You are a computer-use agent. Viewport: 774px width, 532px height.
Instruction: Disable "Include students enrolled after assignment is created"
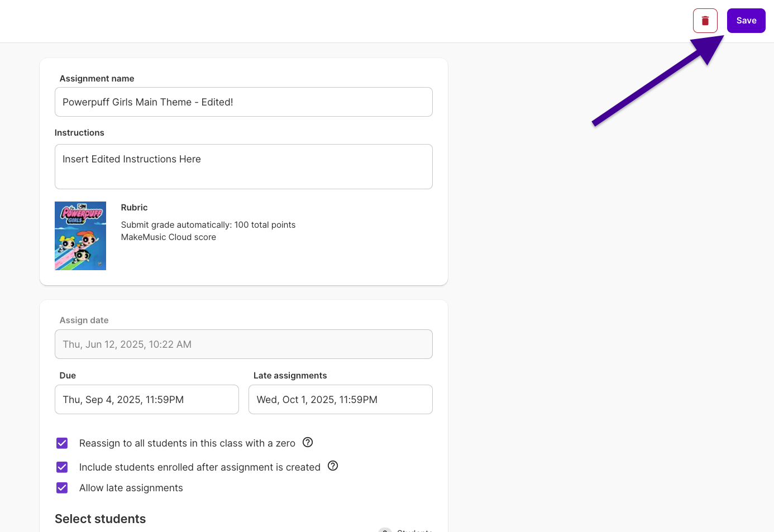pyautogui.click(x=61, y=467)
